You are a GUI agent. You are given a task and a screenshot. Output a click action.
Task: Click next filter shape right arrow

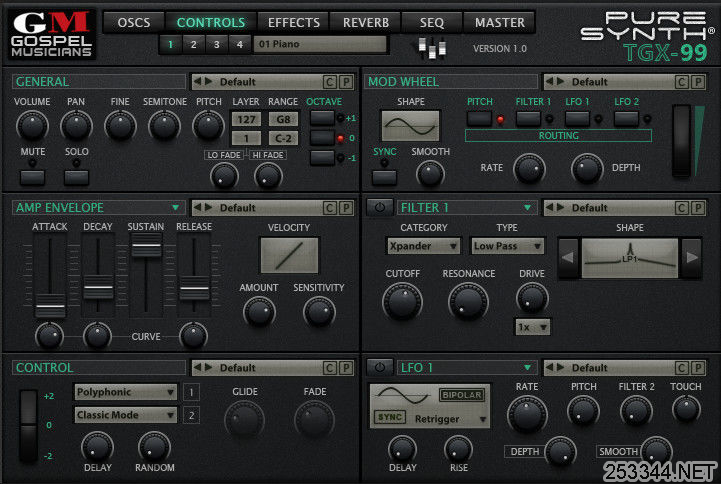click(692, 257)
